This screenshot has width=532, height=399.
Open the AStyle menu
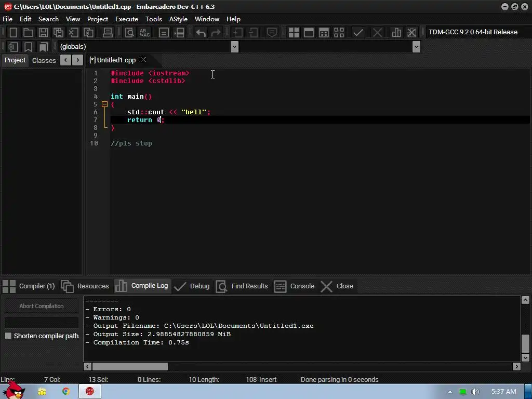(178, 19)
